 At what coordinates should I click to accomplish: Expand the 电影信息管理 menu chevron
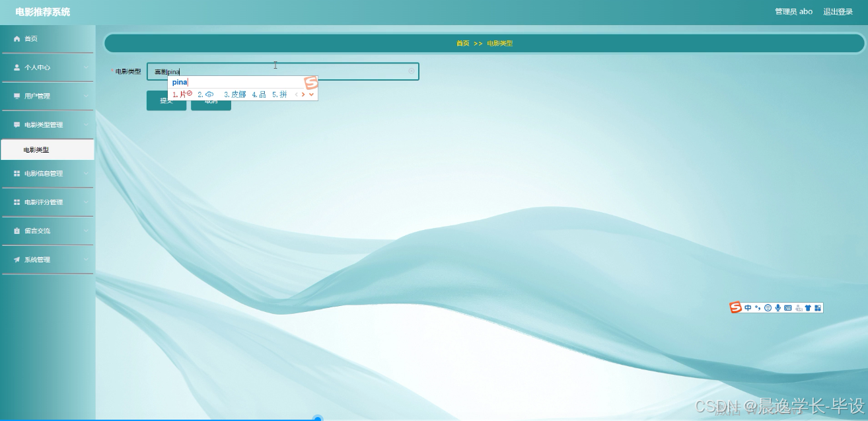(86, 174)
